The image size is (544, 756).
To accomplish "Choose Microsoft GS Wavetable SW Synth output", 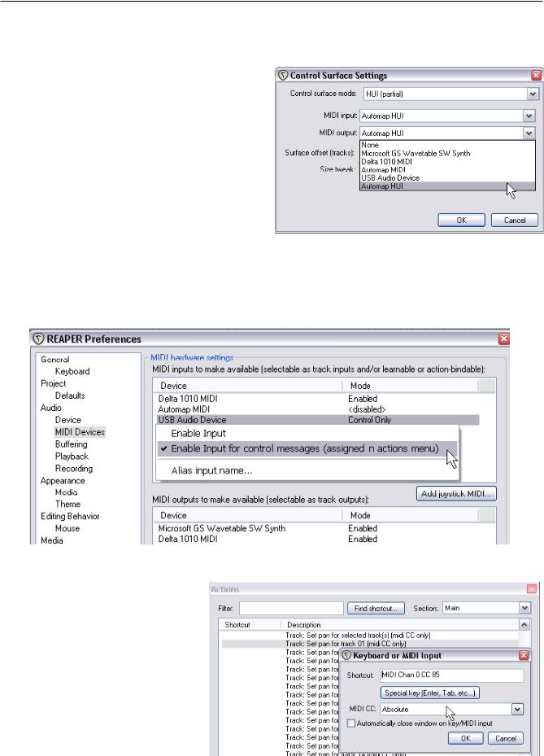I will 447,153.
